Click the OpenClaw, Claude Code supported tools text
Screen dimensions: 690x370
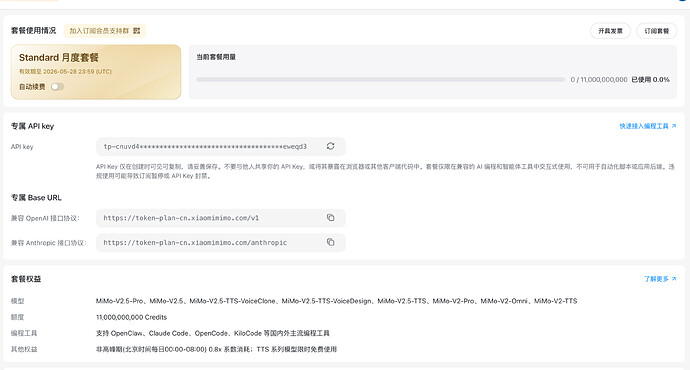(213, 333)
